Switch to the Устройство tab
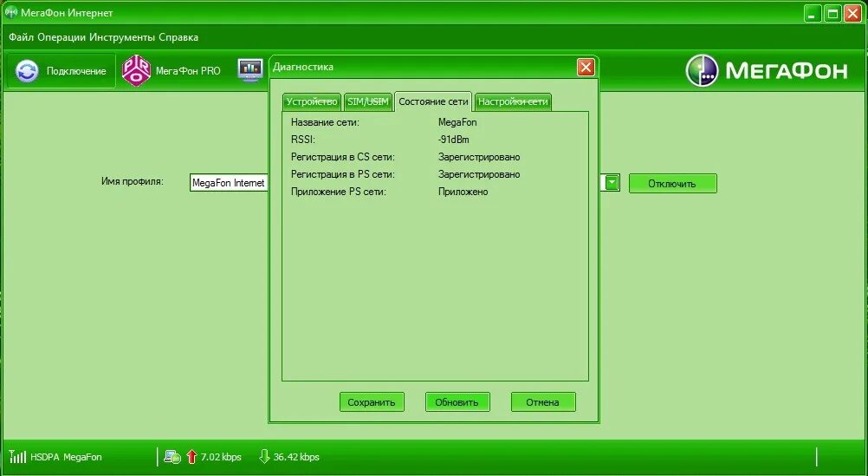 (x=312, y=102)
